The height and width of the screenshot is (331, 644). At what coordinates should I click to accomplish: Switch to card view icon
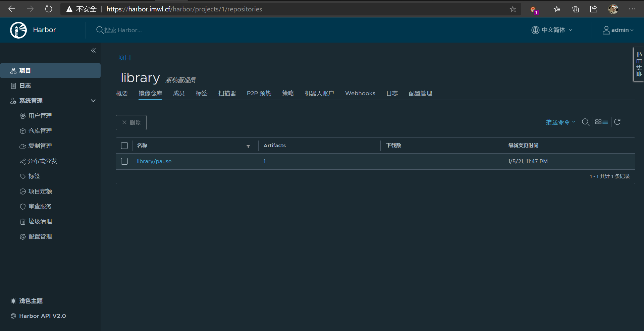point(598,122)
